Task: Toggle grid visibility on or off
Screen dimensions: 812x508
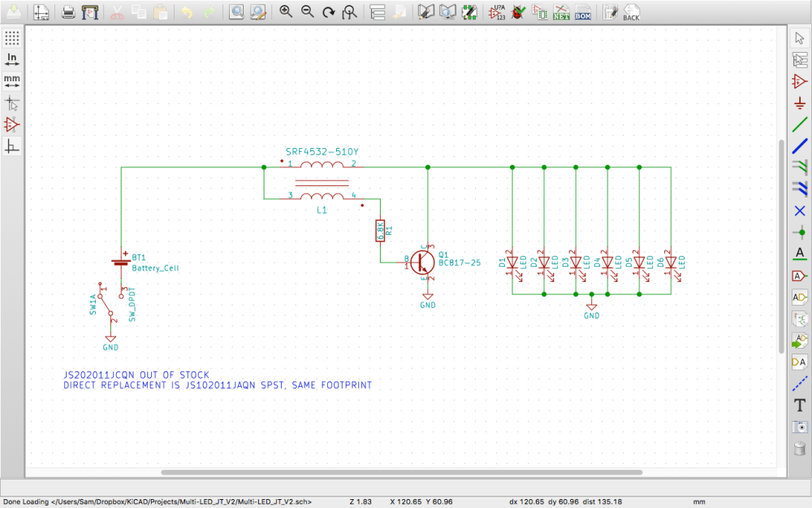Action: coord(11,37)
